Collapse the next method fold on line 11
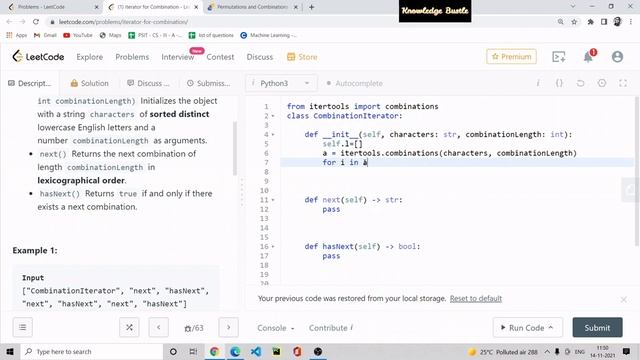 [273, 200]
